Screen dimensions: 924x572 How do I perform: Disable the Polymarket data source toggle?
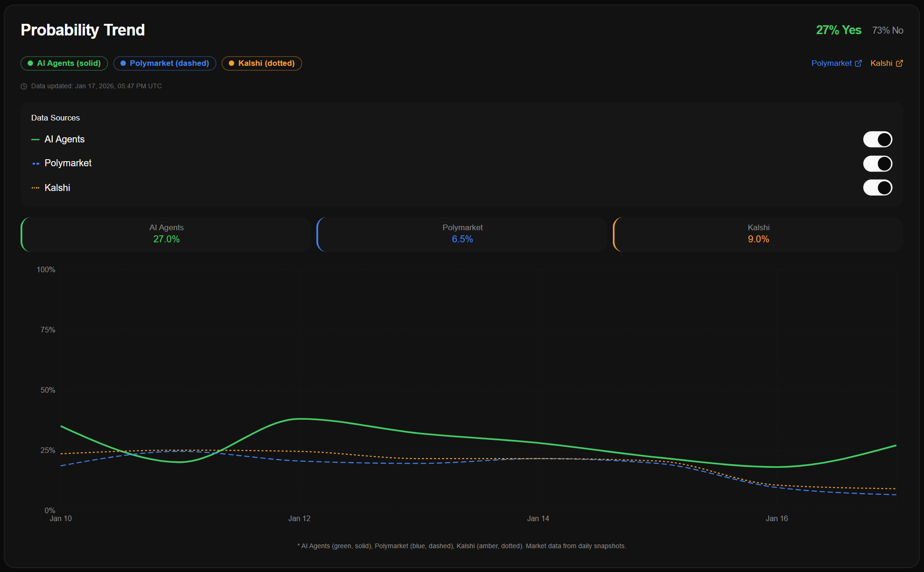pyautogui.click(x=878, y=163)
